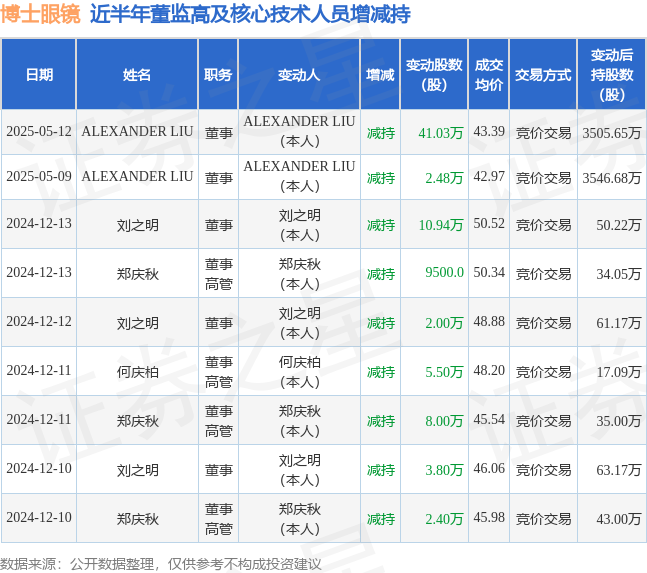Click the 变动股数(股) column header

[434, 75]
